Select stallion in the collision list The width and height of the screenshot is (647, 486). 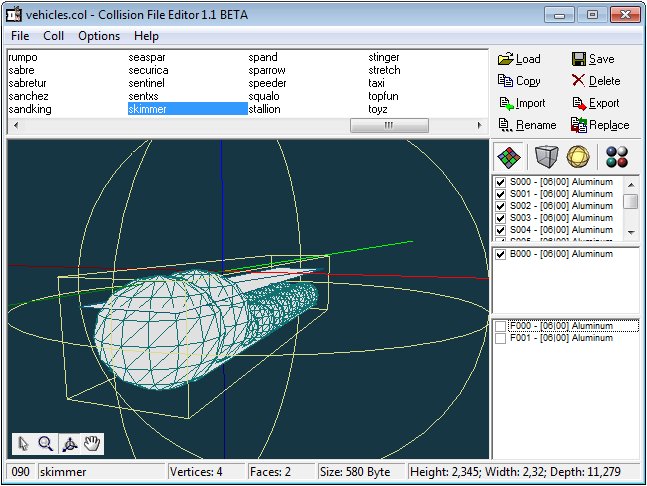[264, 109]
